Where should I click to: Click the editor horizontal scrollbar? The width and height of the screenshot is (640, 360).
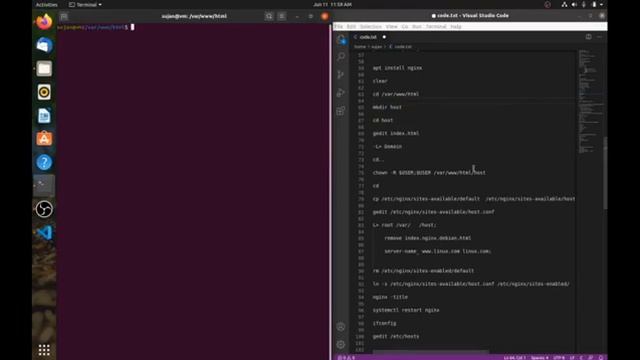(431, 351)
